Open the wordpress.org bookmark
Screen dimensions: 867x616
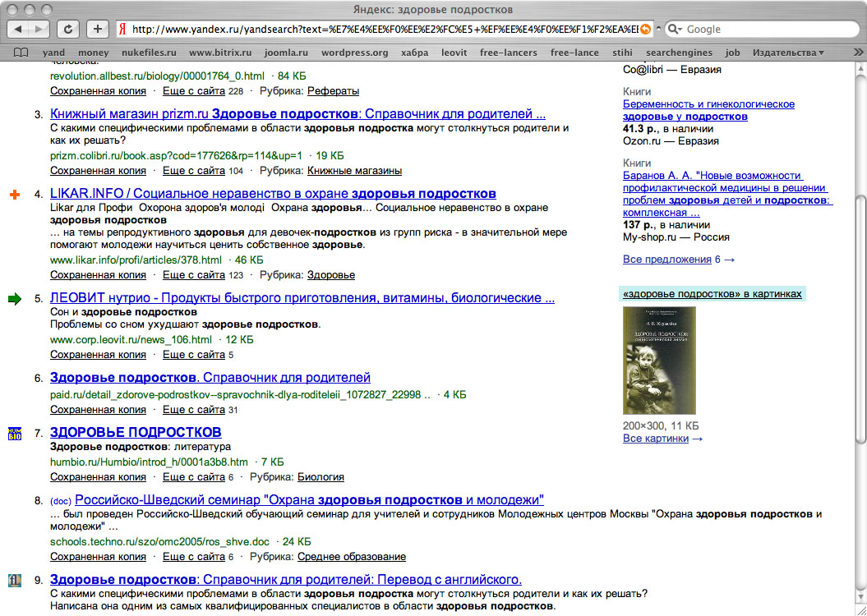pos(354,53)
